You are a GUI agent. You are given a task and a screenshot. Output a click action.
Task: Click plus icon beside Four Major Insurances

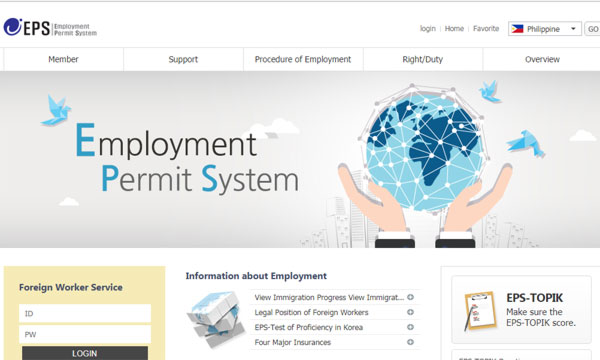410,342
